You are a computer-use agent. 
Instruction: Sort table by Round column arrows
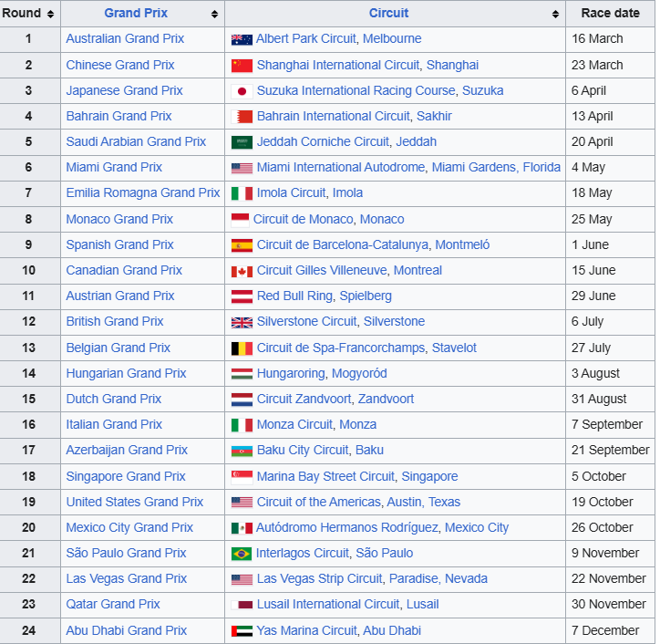[50, 15]
